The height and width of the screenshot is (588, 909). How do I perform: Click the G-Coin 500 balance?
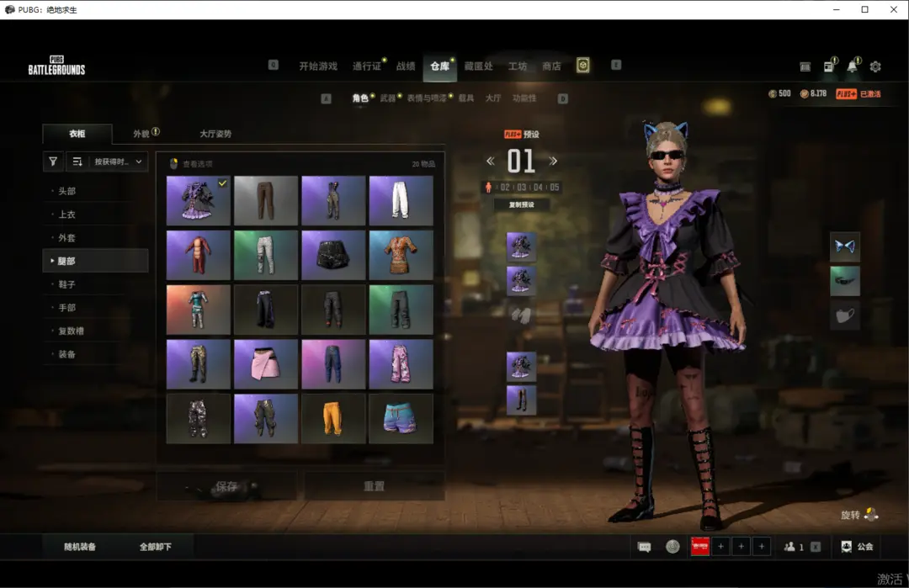pyautogui.click(x=779, y=93)
